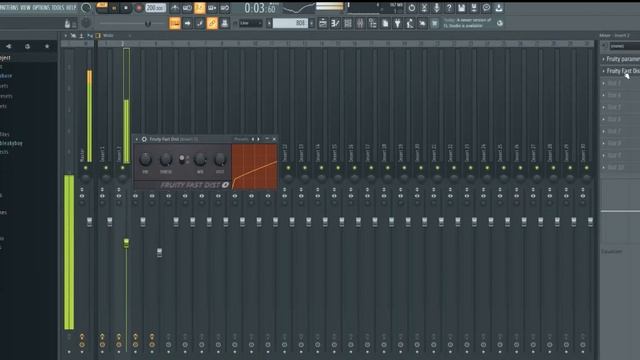Click the right arrow multilink toolbar icon
640x360 pixels.
coord(187,23)
